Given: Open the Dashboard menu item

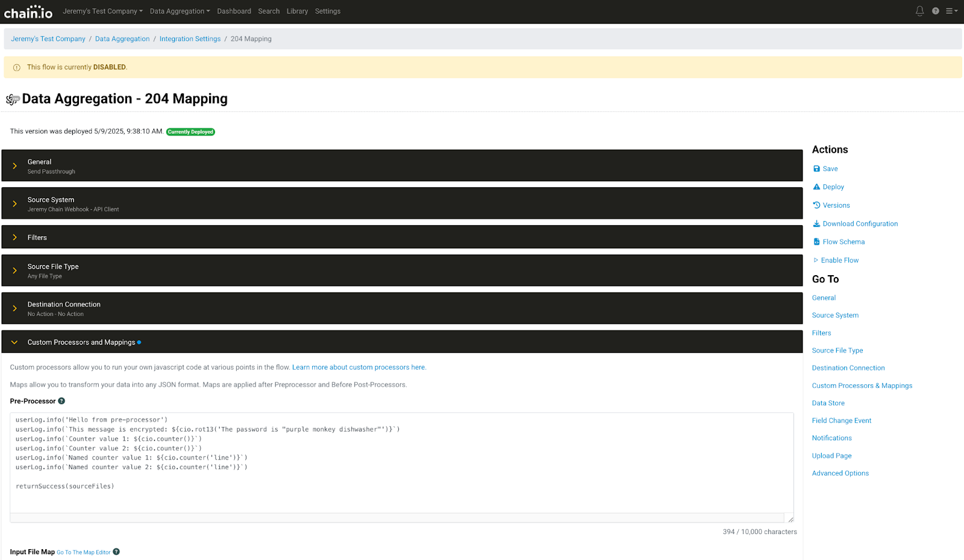Looking at the screenshot, I should [x=234, y=11].
